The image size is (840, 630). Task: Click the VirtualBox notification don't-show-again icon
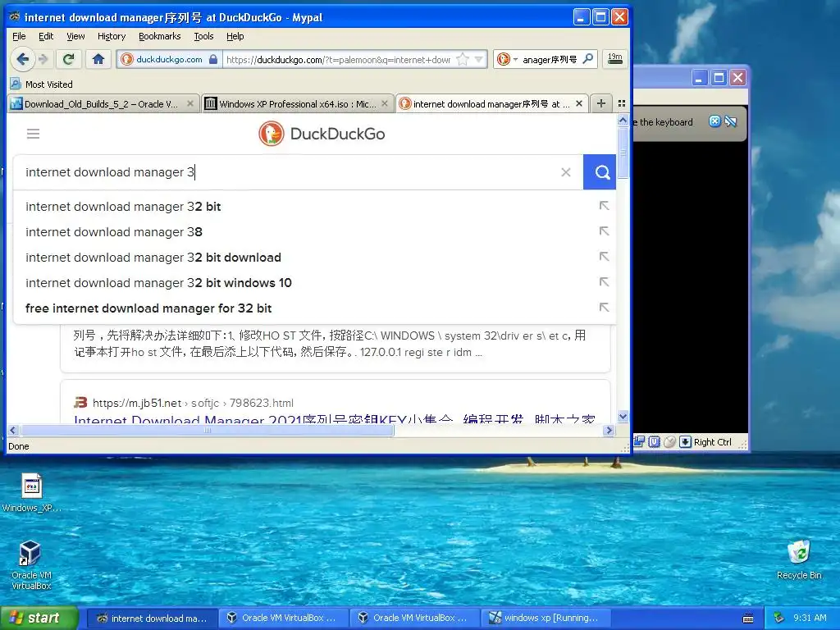pyautogui.click(x=731, y=121)
